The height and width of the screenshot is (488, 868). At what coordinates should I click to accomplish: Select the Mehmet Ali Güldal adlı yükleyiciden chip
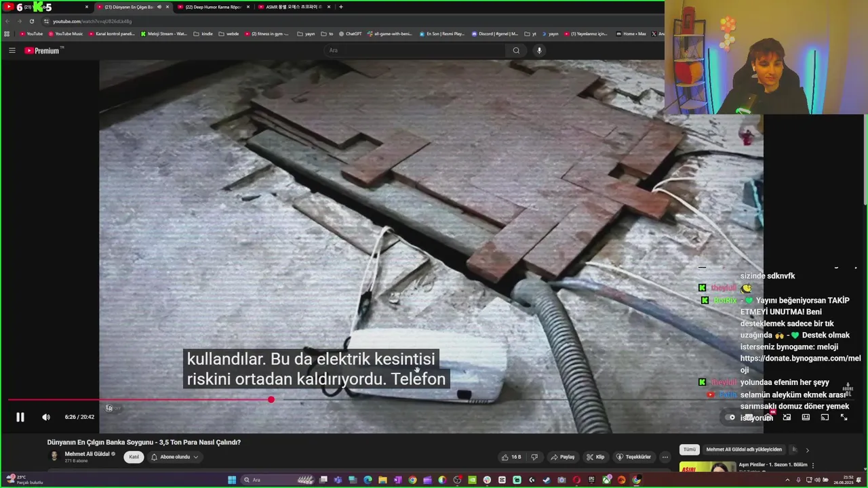click(744, 449)
